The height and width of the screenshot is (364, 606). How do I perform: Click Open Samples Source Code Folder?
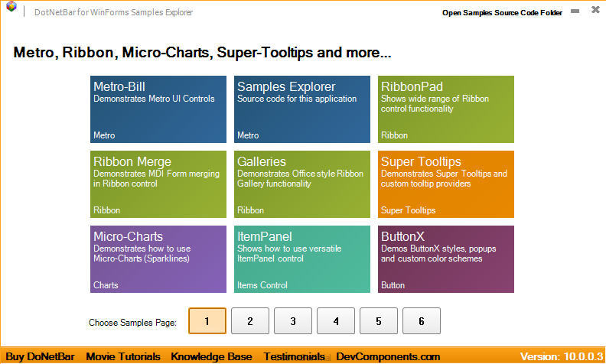(x=502, y=13)
